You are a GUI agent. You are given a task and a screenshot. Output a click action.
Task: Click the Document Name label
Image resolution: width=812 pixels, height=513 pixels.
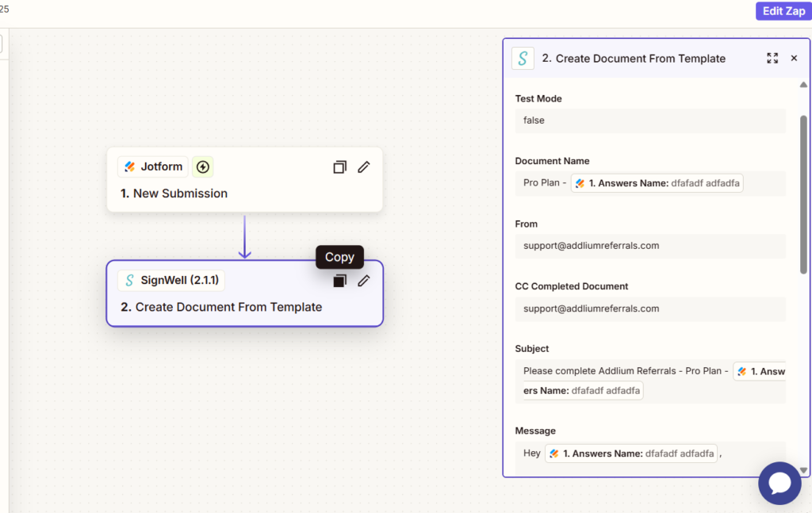552,161
